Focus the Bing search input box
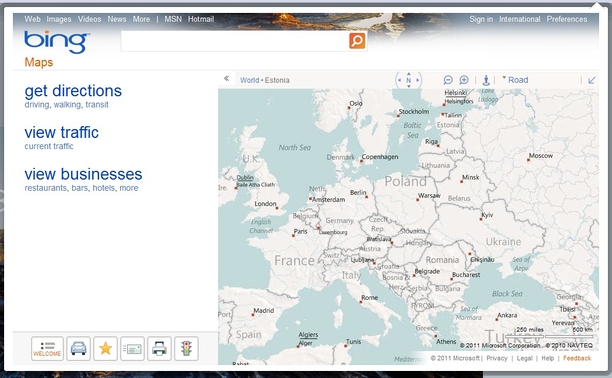 235,41
